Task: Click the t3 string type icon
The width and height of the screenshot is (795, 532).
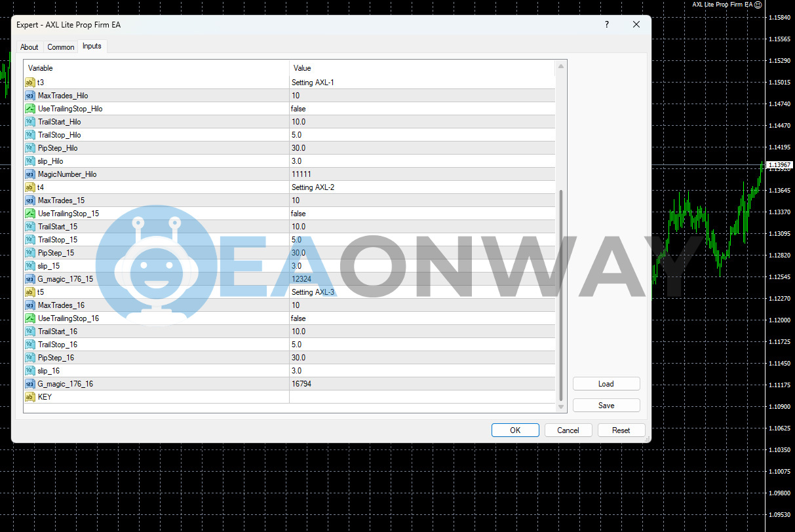Action: point(29,83)
